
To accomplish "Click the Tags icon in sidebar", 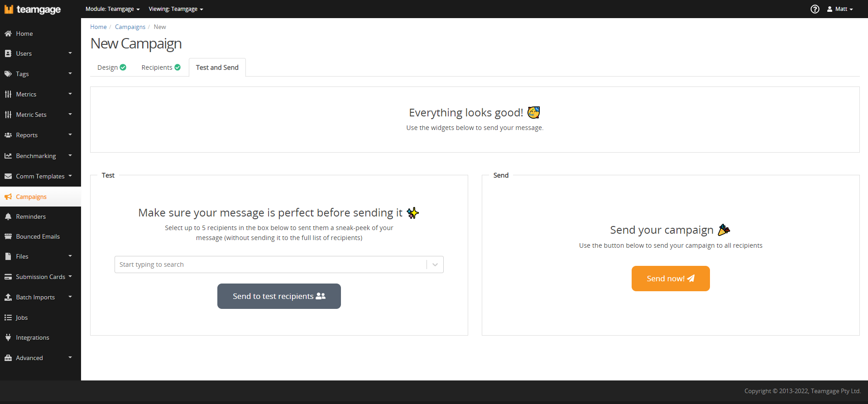I will [x=8, y=74].
